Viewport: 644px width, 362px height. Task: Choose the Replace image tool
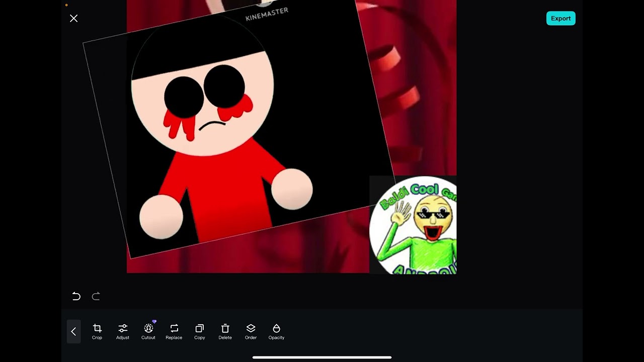pyautogui.click(x=174, y=331)
